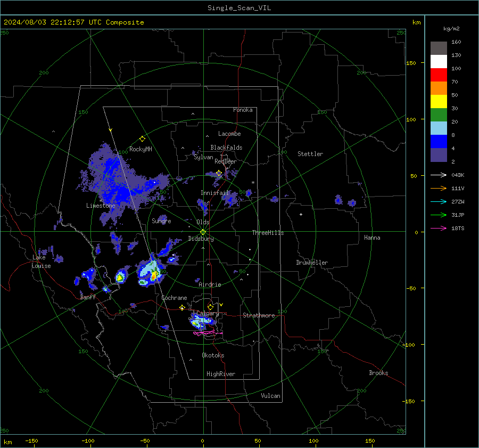The width and height of the screenshot is (479, 448).
Task: Click the Lacombe label
Action: tap(229, 134)
